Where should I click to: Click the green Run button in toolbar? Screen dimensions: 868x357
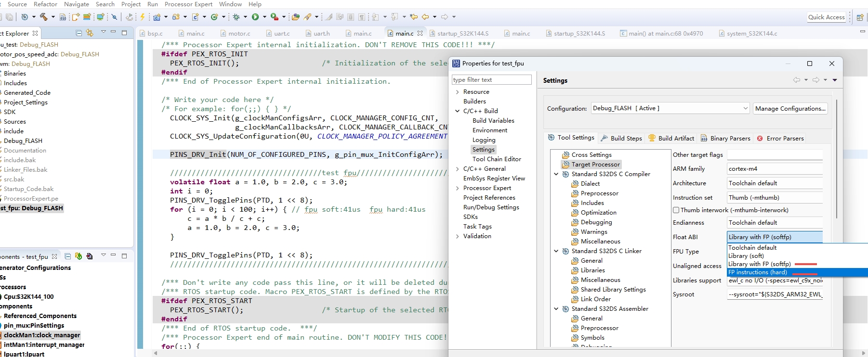pyautogui.click(x=255, y=17)
